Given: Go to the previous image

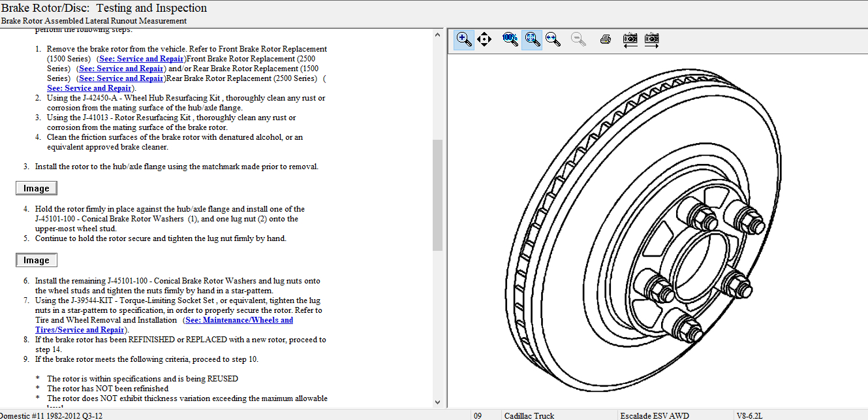Looking at the screenshot, I should [630, 39].
